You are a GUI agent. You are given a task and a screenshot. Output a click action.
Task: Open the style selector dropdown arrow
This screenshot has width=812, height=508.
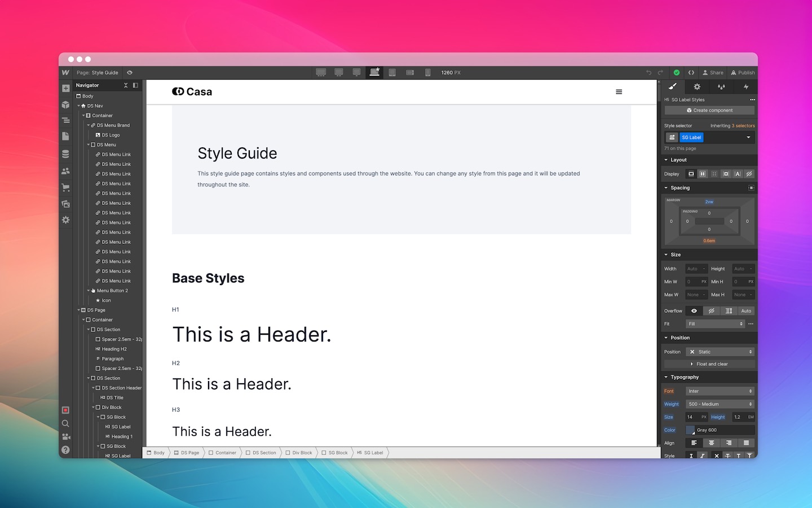pos(749,137)
